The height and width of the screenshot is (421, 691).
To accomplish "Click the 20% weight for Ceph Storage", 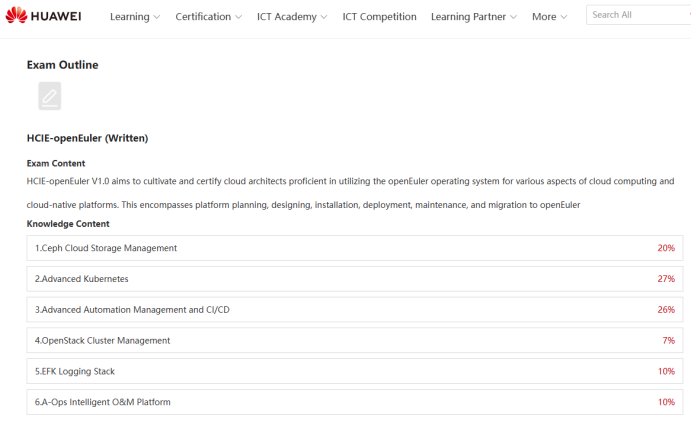I will coord(665,248).
